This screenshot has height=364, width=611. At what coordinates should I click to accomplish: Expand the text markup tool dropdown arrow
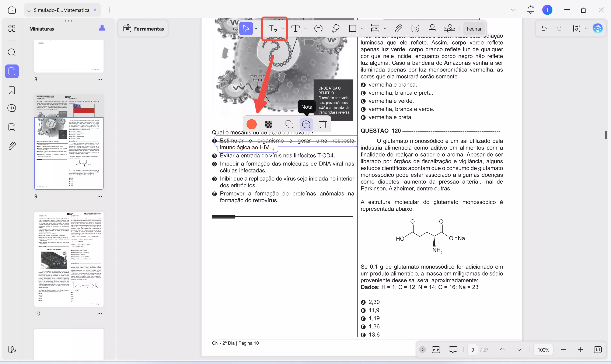pyautogui.click(x=283, y=29)
